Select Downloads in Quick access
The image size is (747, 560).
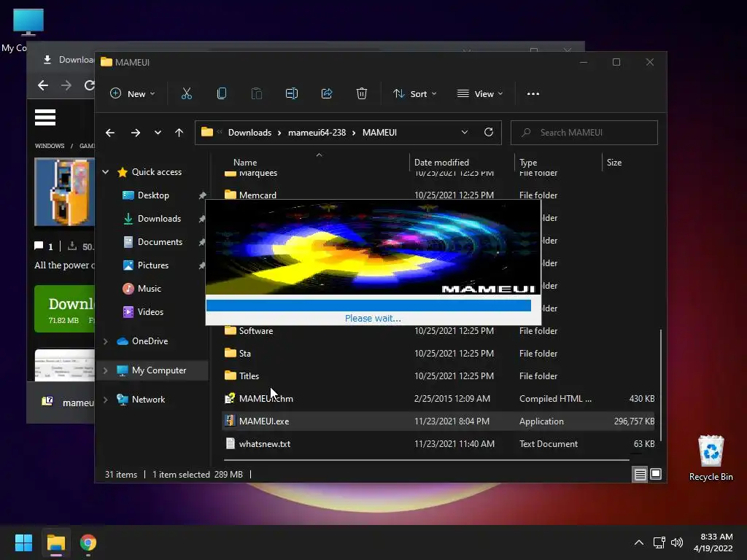click(158, 219)
